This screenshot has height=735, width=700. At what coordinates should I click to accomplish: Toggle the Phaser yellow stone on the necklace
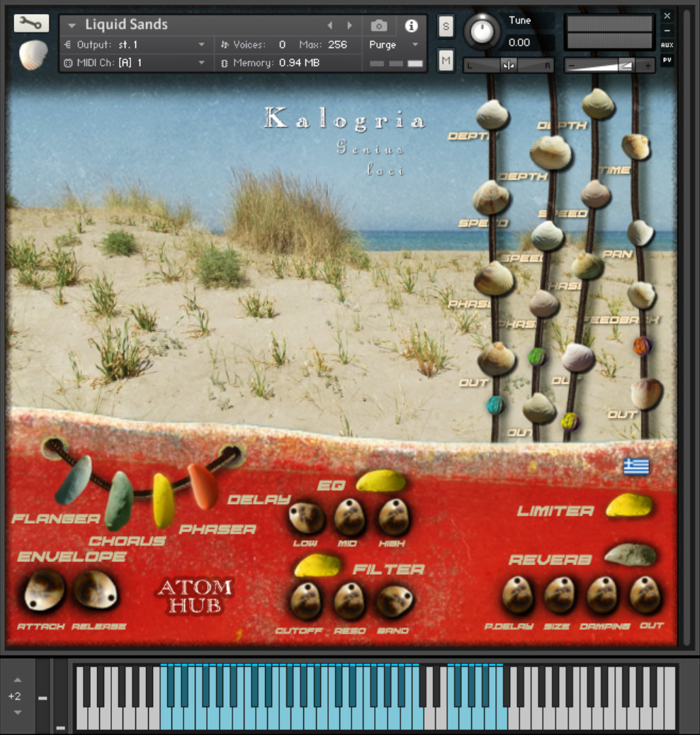click(164, 500)
